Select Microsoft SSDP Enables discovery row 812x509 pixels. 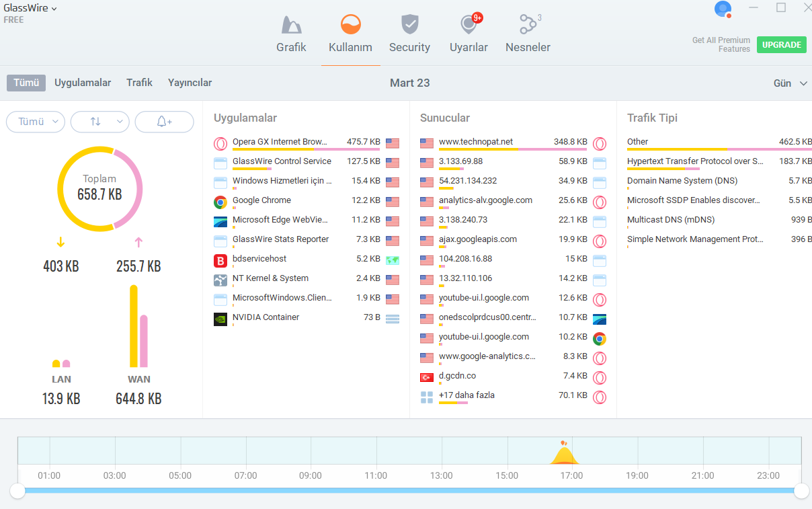[x=719, y=201]
